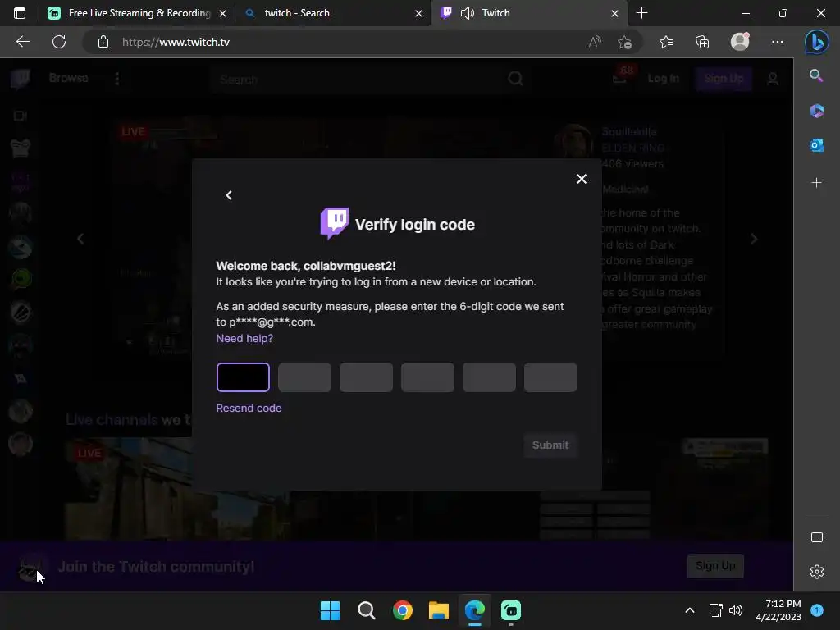Open Edge Settings and more menu
The width and height of the screenshot is (840, 630).
[x=778, y=42]
